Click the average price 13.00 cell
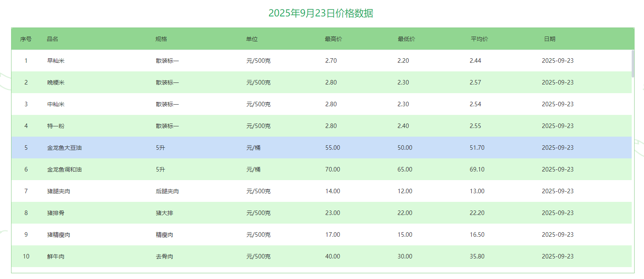 point(477,191)
